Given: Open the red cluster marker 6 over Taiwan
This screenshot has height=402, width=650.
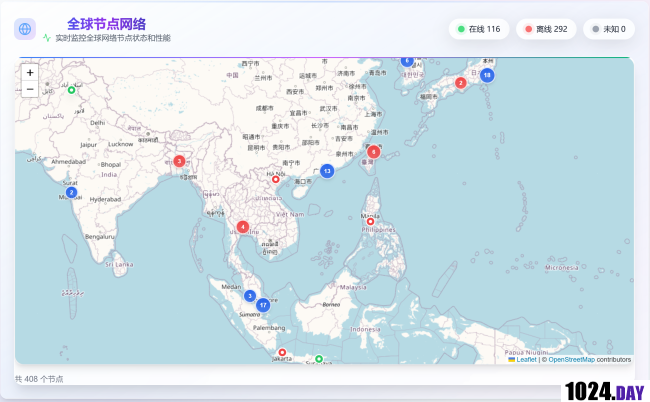Looking at the screenshot, I should [374, 152].
